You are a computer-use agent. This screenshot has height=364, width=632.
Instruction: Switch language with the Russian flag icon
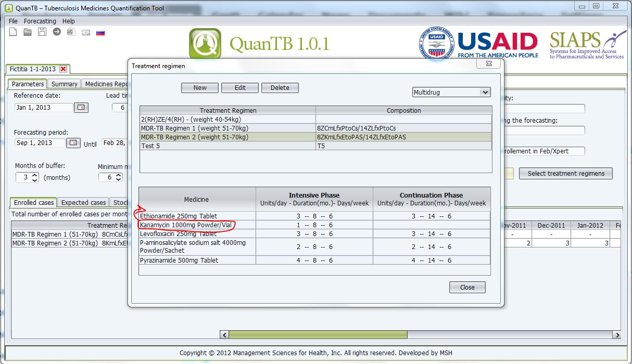(100, 32)
